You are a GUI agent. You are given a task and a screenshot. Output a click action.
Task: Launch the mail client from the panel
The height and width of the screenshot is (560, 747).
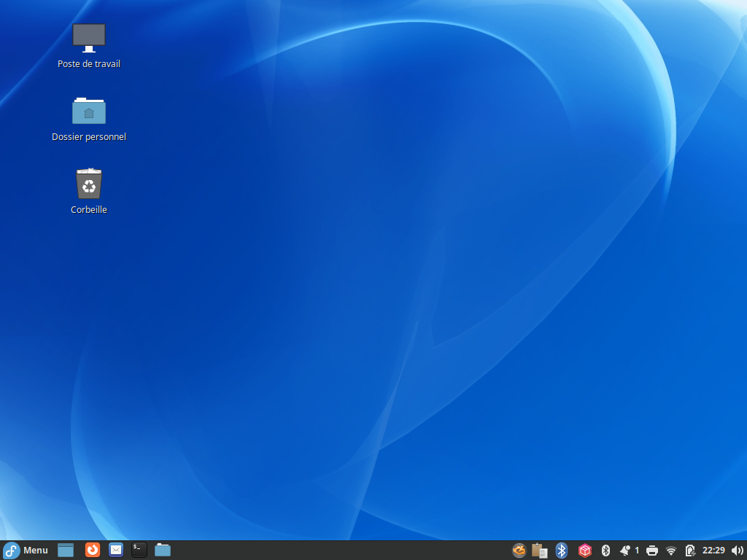pyautogui.click(x=116, y=550)
